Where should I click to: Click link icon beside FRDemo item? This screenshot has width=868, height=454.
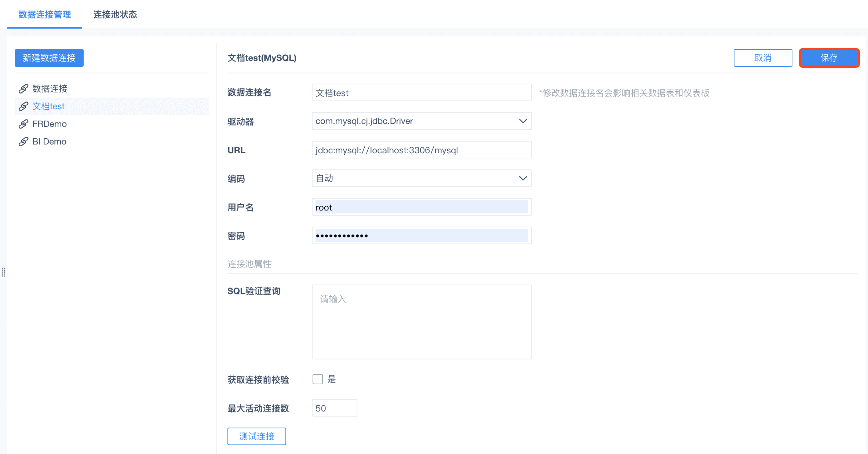[23, 124]
